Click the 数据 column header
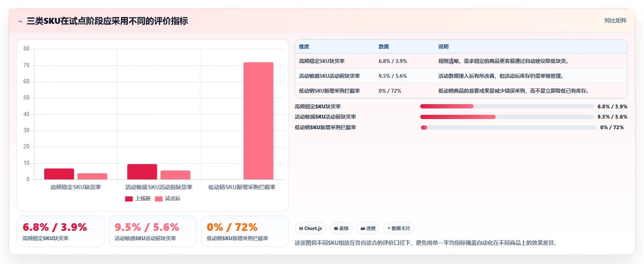The height and width of the screenshot is (264, 644). point(384,47)
